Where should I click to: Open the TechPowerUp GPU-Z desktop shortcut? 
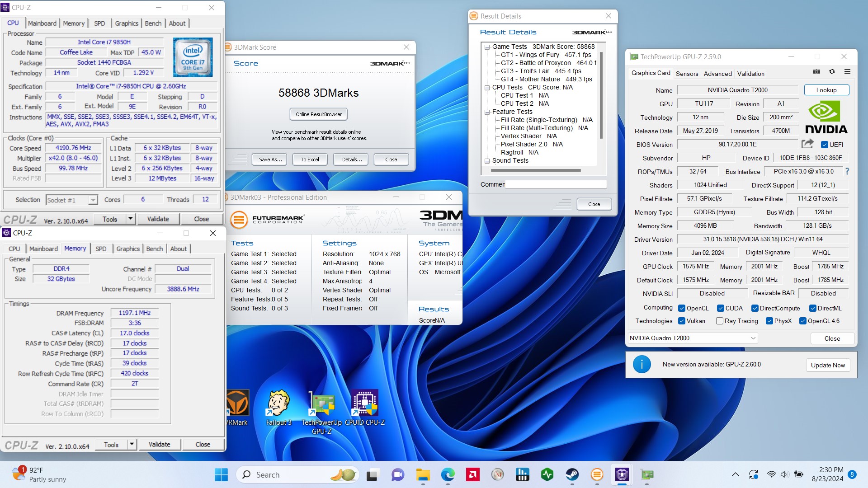pyautogui.click(x=321, y=412)
